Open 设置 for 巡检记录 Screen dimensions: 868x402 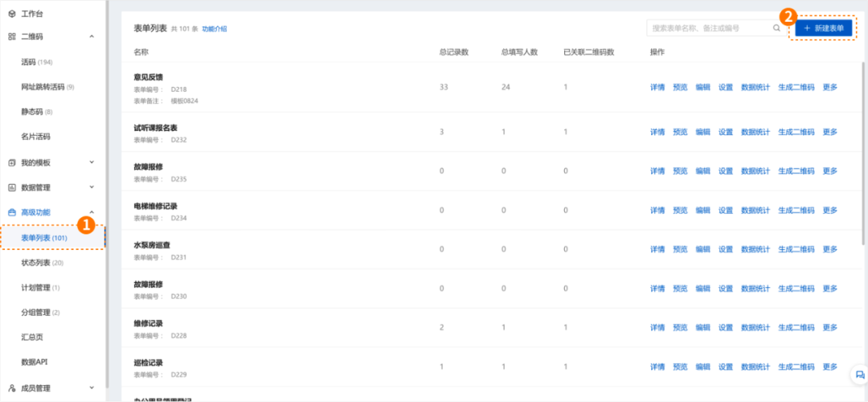click(x=725, y=367)
